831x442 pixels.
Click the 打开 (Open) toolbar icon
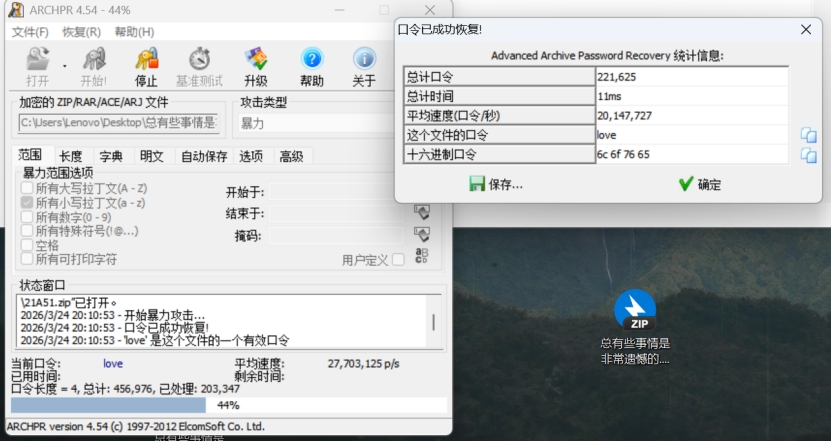point(38,59)
